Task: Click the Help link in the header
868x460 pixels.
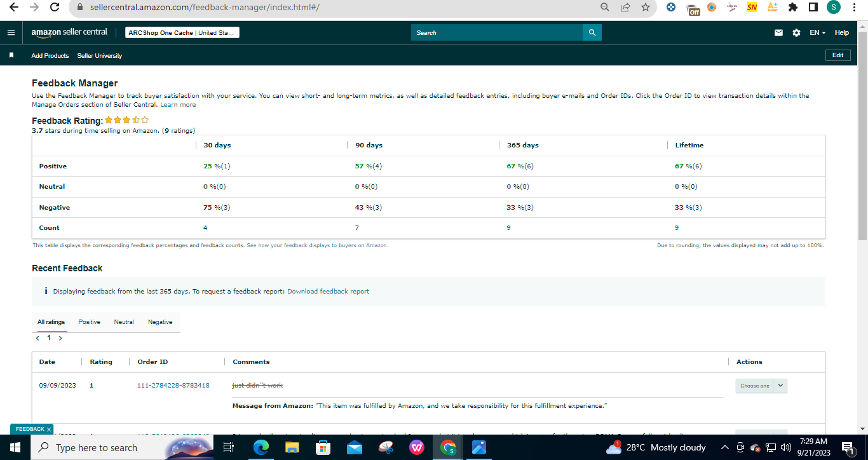Action: tap(842, 32)
